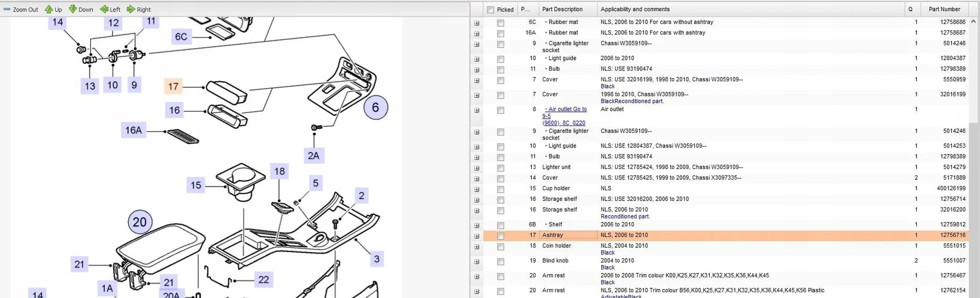The height and width of the screenshot is (298, 980).
Task: Click the 'Lighter unit' description cell
Action: pyautogui.click(x=556, y=167)
